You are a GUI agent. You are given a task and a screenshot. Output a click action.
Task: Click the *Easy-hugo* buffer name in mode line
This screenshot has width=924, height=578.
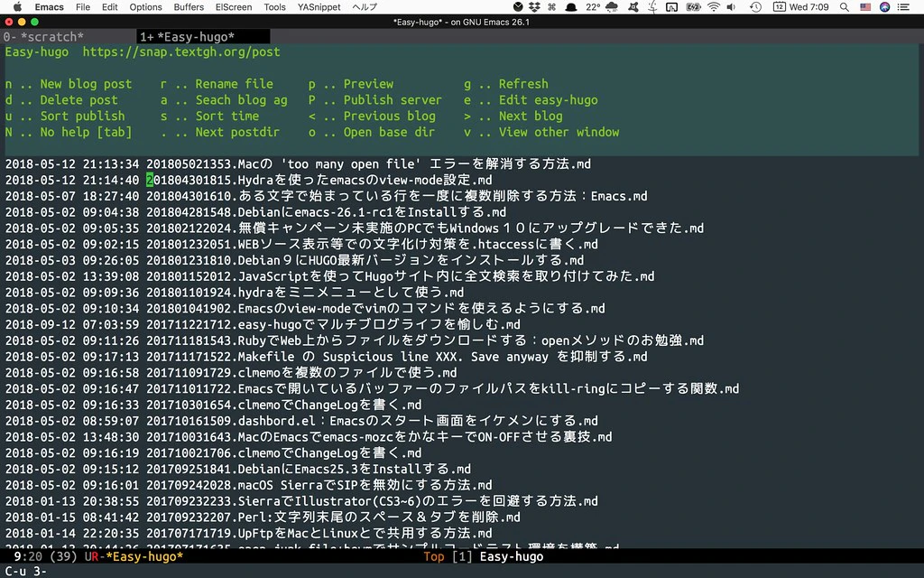(144, 556)
